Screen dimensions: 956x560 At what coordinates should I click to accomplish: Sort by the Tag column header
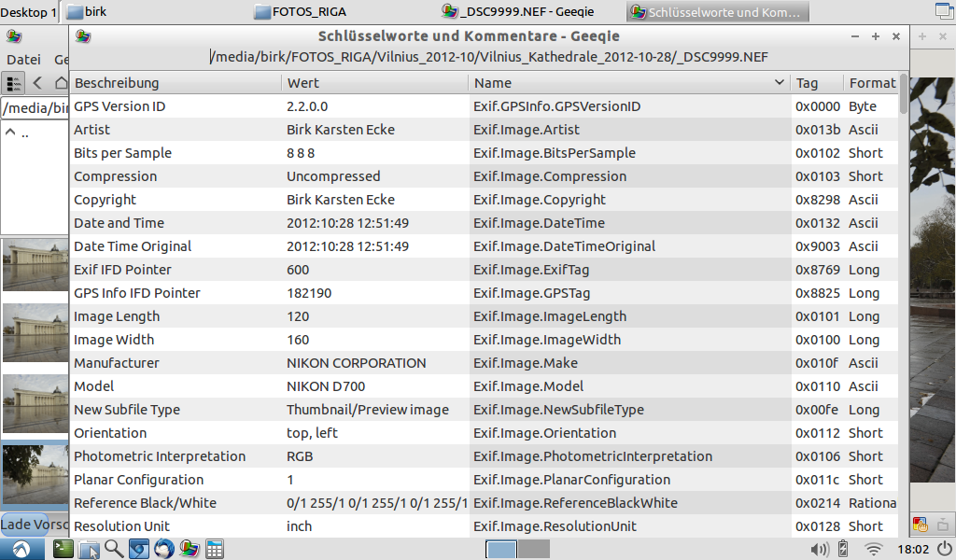(x=817, y=83)
